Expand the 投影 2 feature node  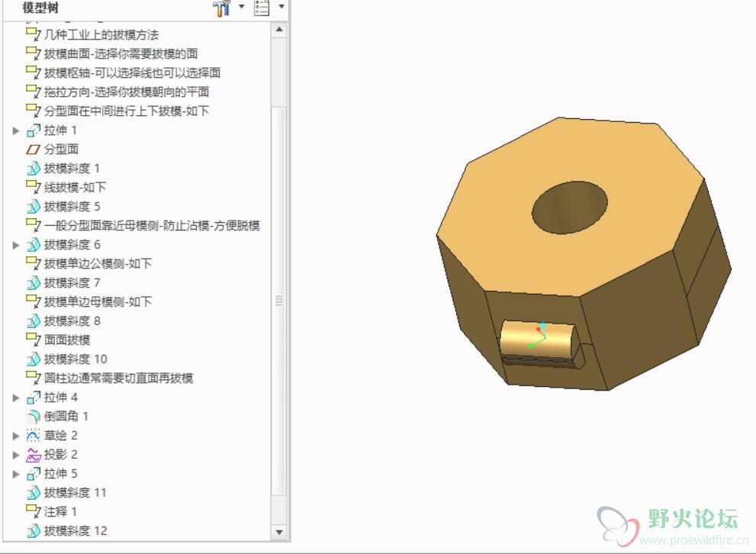click(x=16, y=455)
